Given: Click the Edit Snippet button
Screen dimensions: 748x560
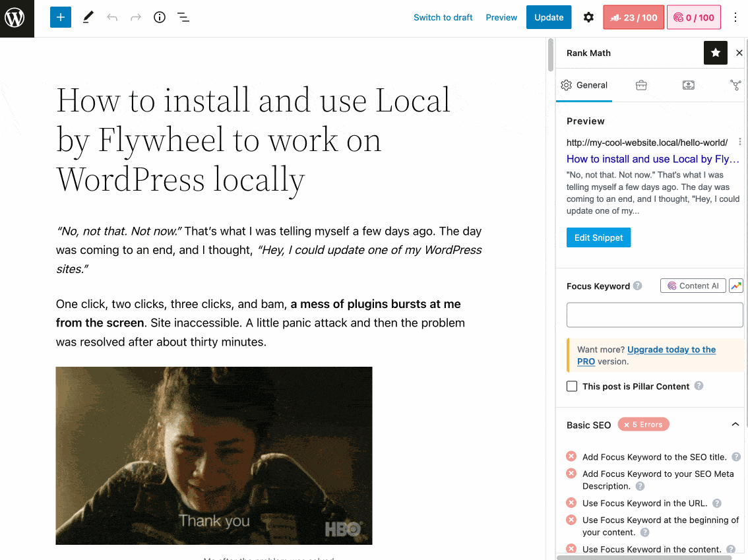Looking at the screenshot, I should [599, 237].
